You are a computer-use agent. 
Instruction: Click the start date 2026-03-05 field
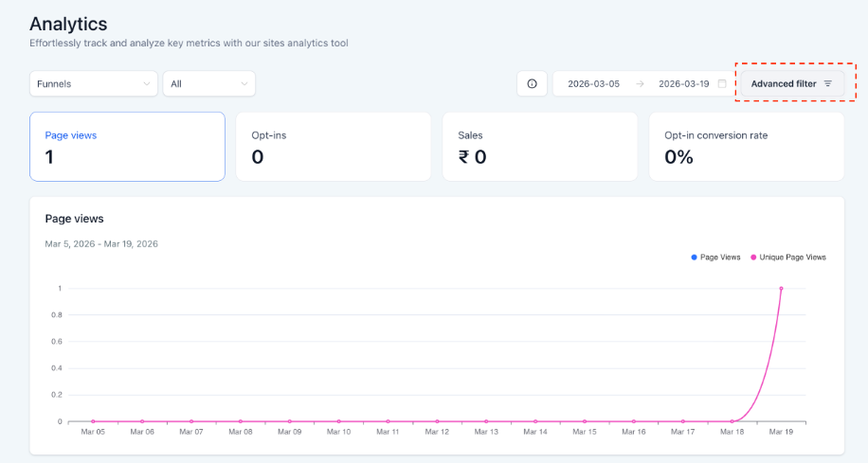tap(593, 83)
